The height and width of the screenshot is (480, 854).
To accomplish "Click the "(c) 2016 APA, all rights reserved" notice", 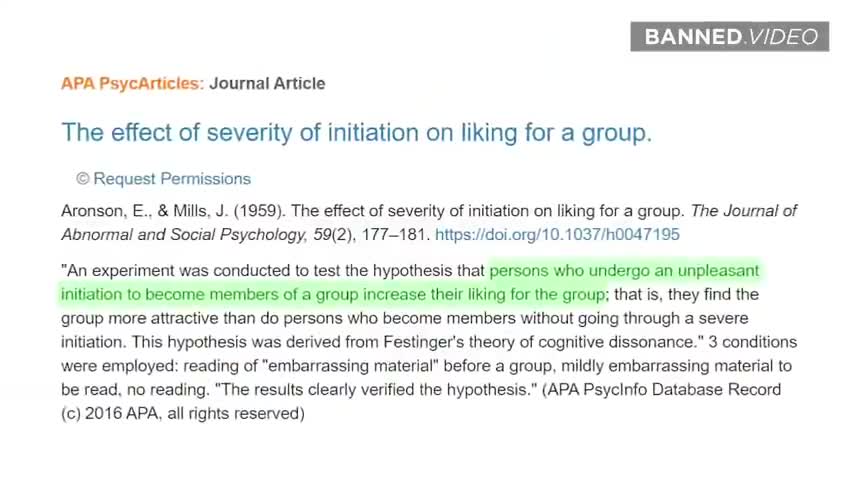I will (x=183, y=413).
